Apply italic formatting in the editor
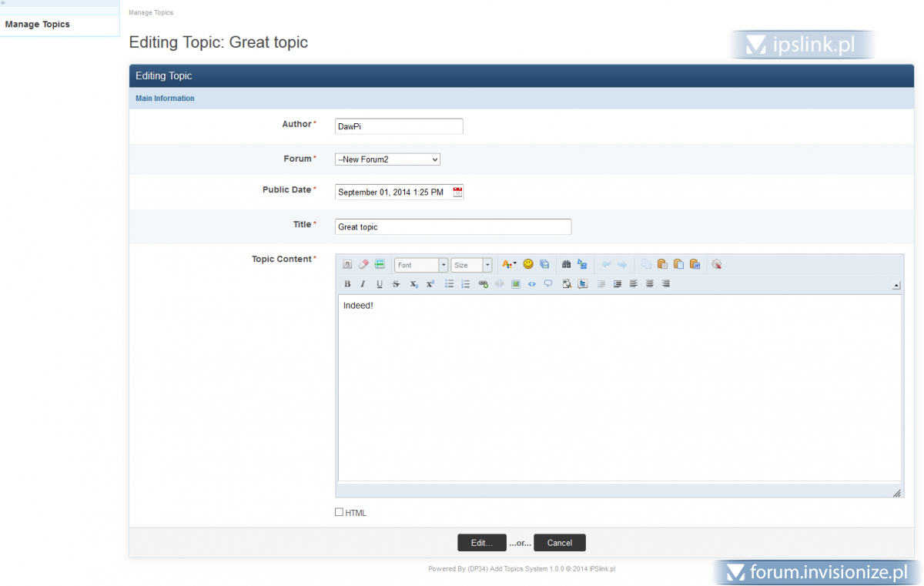The image size is (924, 586). [363, 284]
